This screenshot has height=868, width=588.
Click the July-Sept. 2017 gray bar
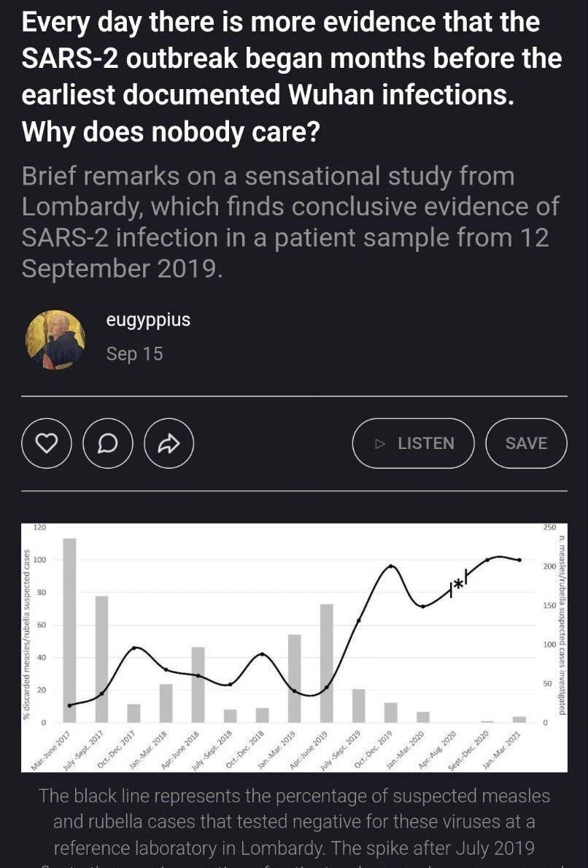[102, 659]
